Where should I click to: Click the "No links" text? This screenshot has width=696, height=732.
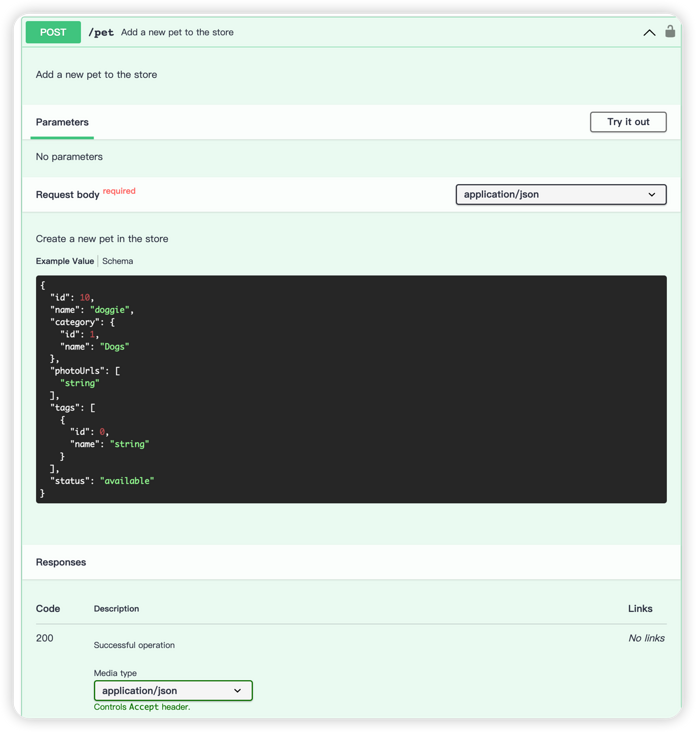pos(646,638)
